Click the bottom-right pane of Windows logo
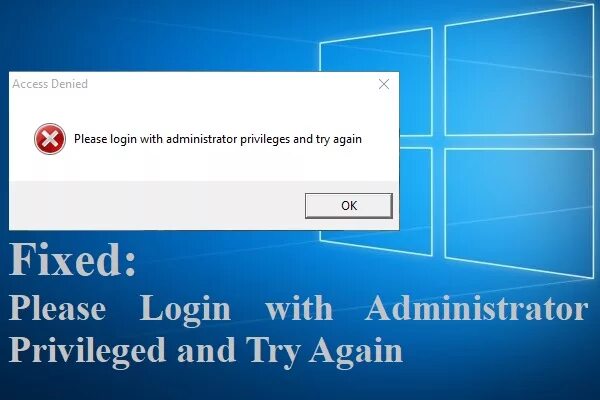The image size is (600, 400). [519, 211]
